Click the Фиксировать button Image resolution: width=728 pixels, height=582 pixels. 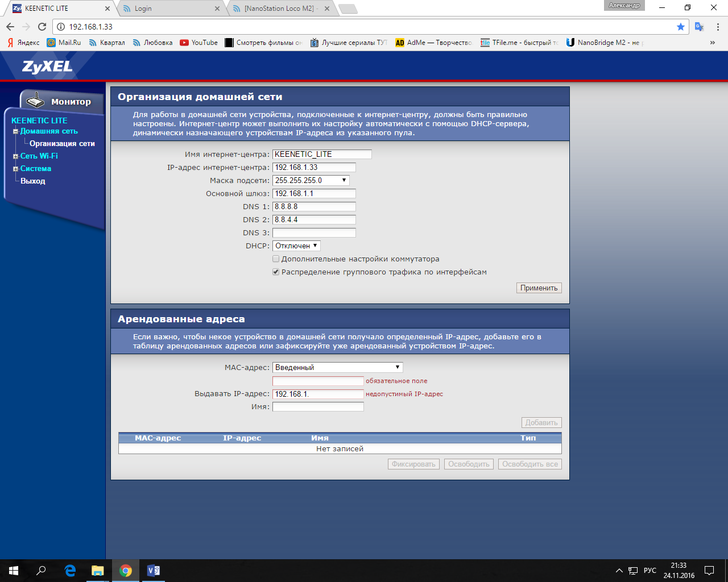[x=413, y=464]
